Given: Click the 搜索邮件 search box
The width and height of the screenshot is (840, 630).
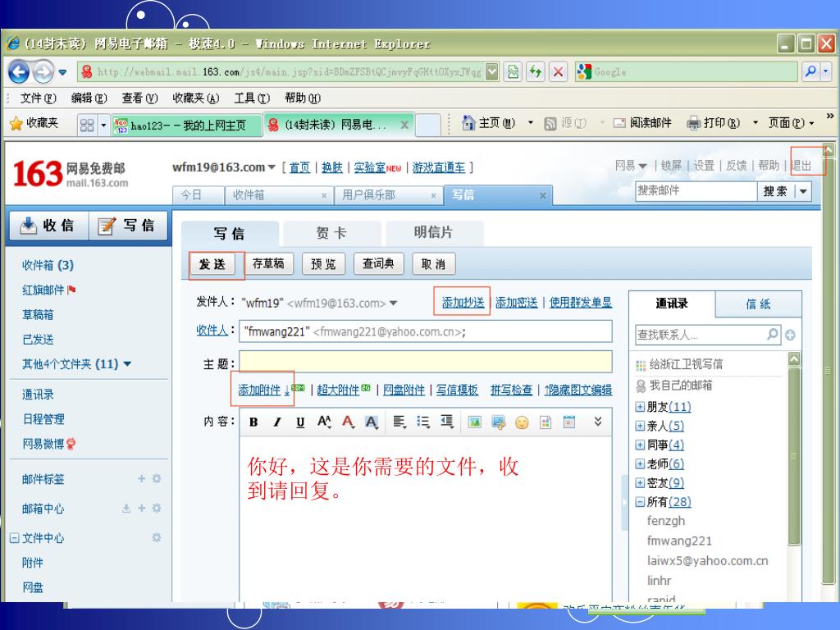Looking at the screenshot, I should tap(696, 191).
